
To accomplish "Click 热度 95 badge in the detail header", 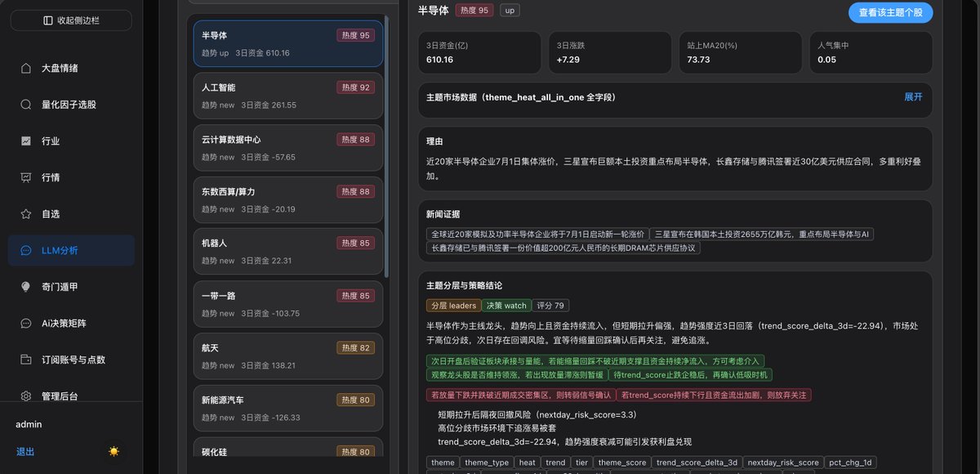I will click(x=474, y=11).
